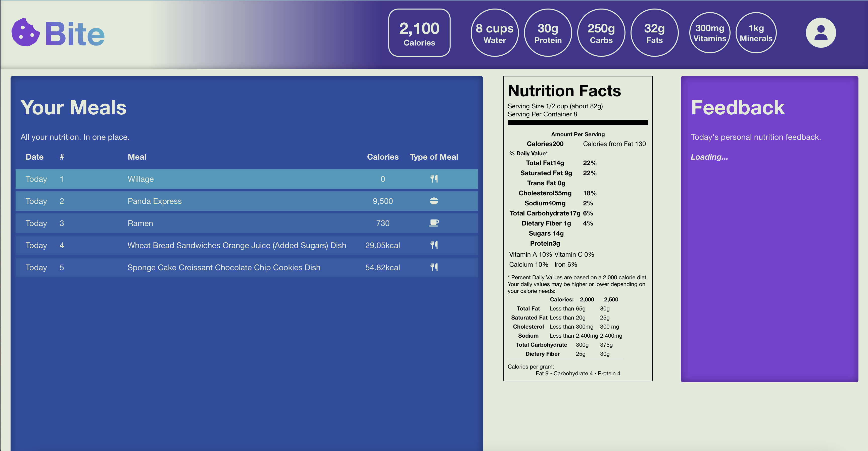Viewport: 868px width, 451px height.
Task: Click the 8 cups Water circle
Action: click(x=494, y=33)
